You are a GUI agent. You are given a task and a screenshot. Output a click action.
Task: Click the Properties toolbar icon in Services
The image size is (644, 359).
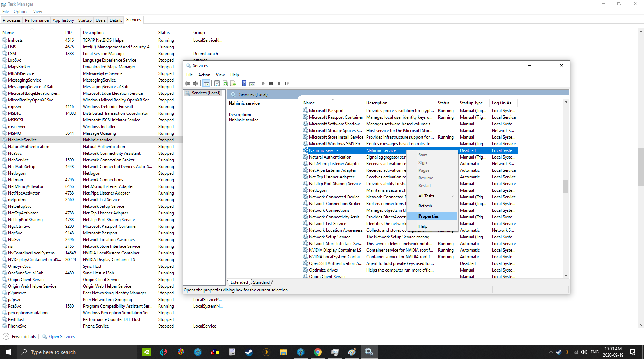[217, 83]
